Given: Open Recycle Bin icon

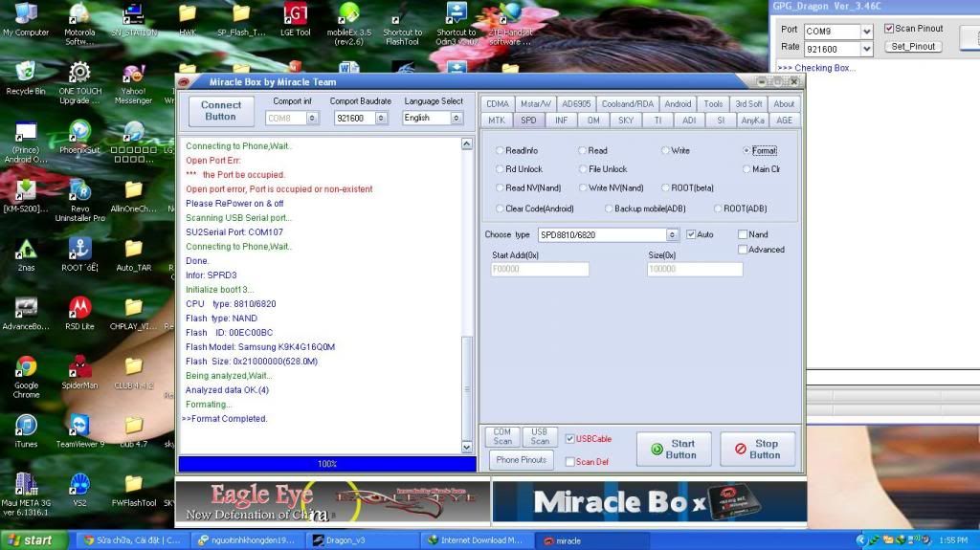Looking at the screenshot, I should pyautogui.click(x=26, y=78).
